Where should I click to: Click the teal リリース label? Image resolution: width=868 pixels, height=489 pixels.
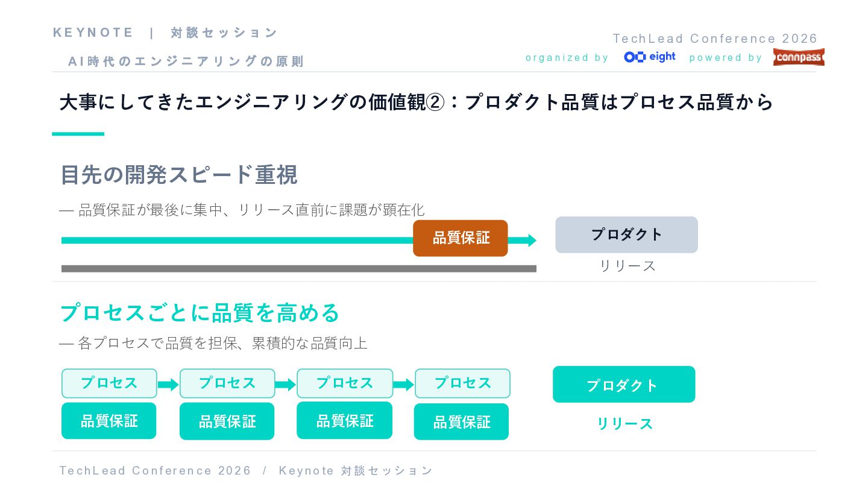(624, 424)
